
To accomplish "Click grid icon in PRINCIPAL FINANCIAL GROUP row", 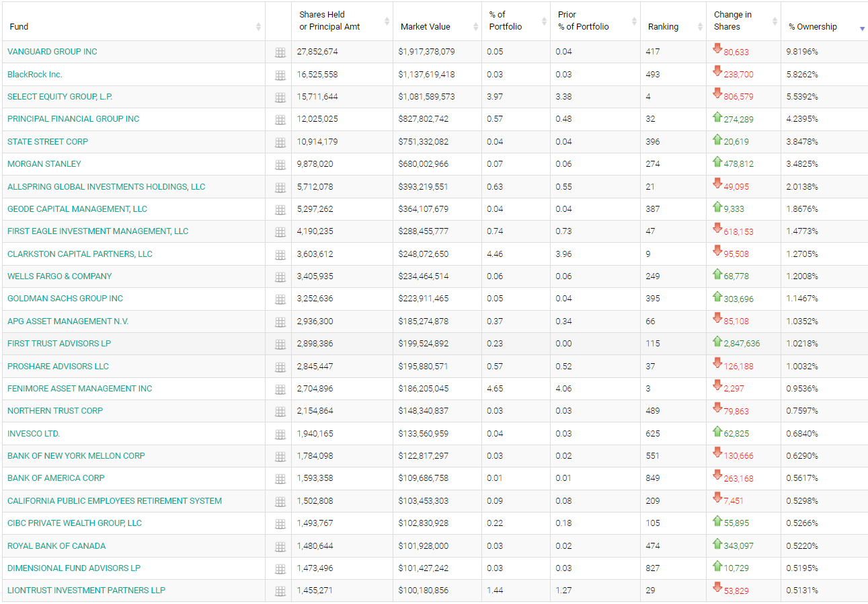I will tap(280, 120).
